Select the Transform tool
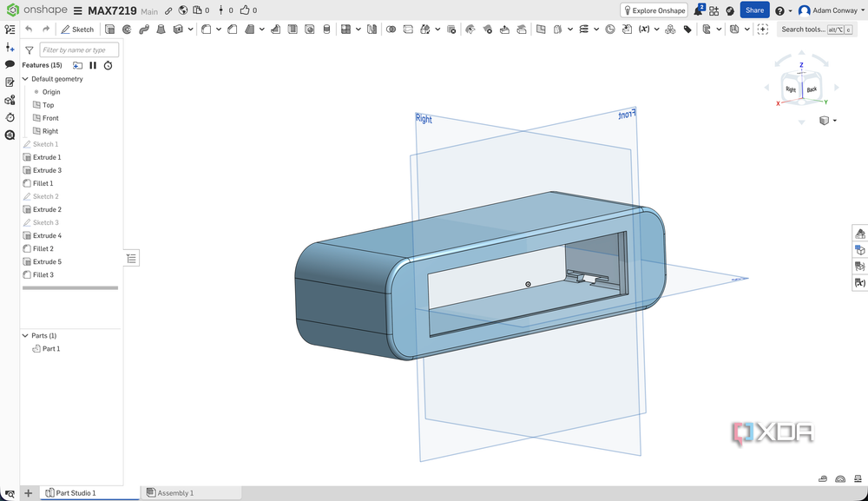 click(x=425, y=30)
